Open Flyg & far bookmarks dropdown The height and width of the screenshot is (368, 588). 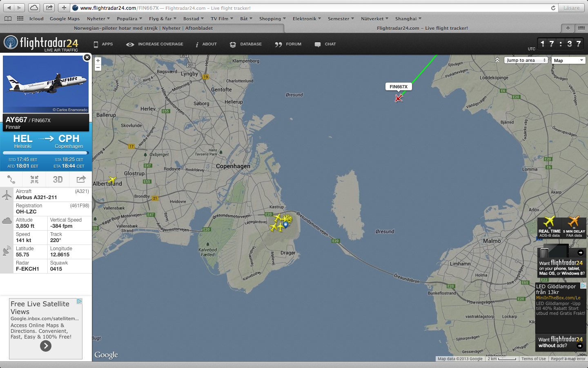pyautogui.click(x=163, y=19)
